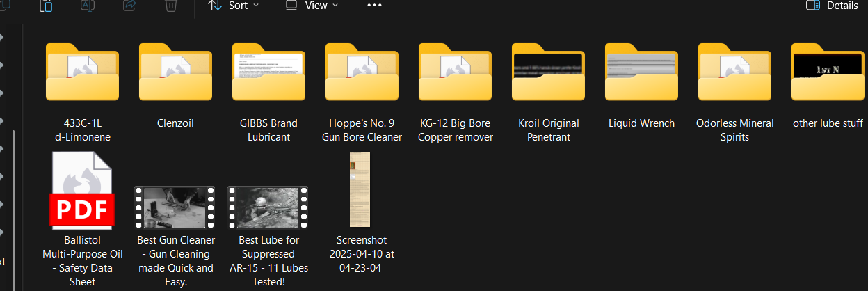
Task: Click the "Hoppe's No. 9 Gun Bore Cleaner" label
Action: tap(362, 130)
